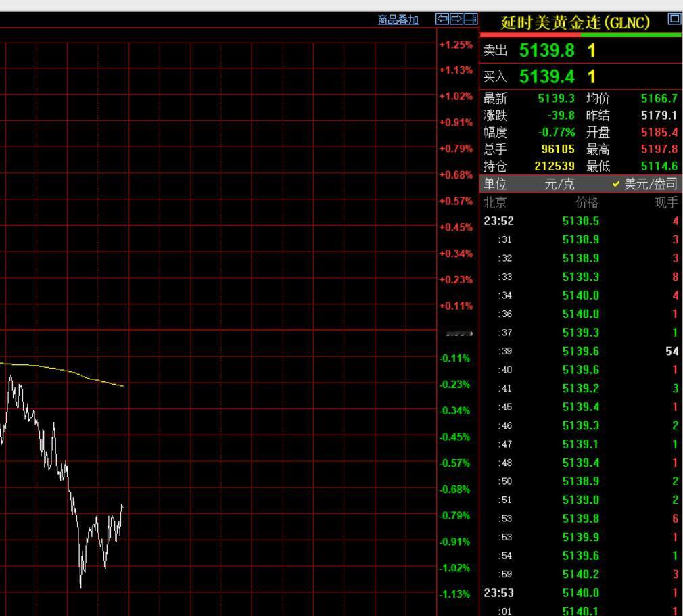Open the 商品叠加 overlay link
683x616 pixels.
tap(398, 20)
